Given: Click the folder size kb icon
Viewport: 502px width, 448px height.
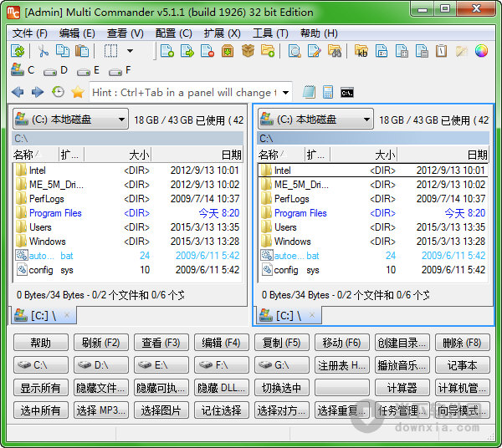Looking at the screenshot, I should [x=361, y=51].
